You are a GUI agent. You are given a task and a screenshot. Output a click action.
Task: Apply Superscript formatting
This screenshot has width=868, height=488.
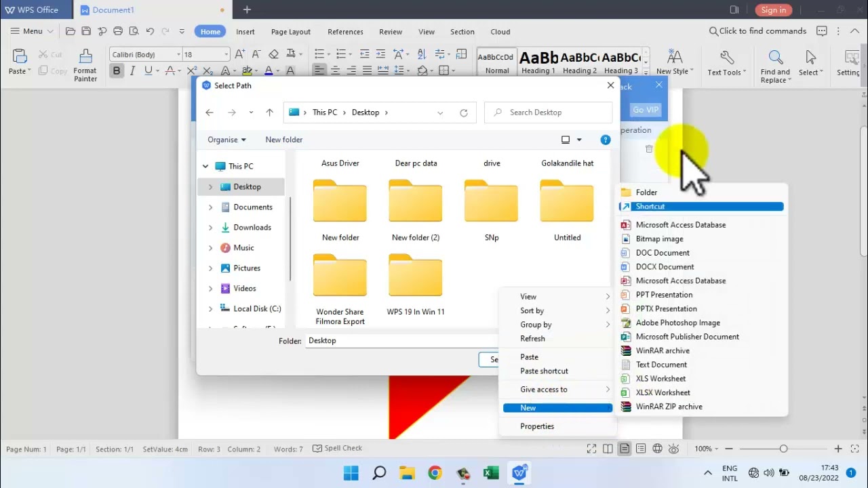[192, 70]
